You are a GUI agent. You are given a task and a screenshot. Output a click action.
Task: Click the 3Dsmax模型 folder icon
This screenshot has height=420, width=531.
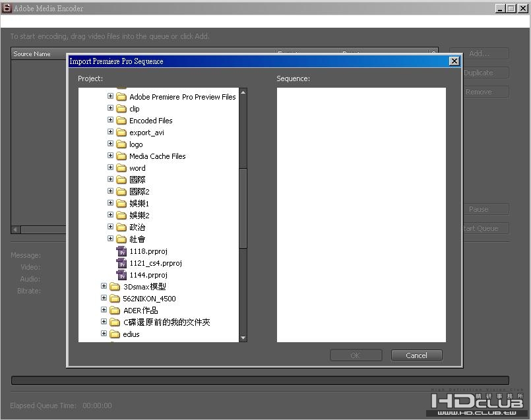tap(115, 287)
